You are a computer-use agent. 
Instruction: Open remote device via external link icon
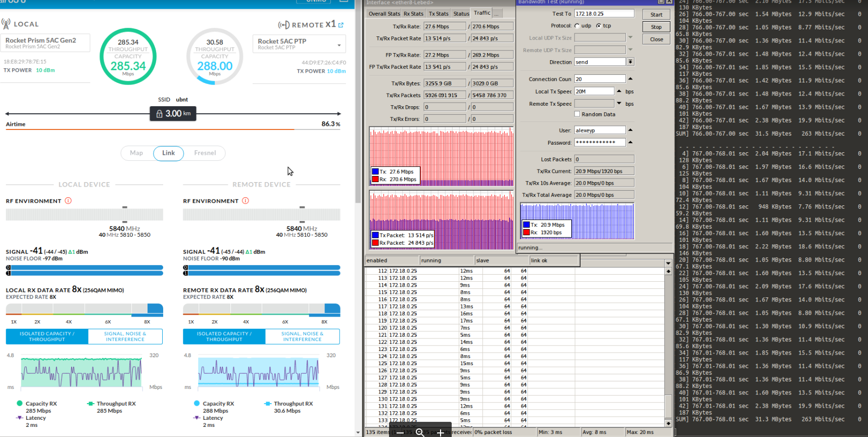tap(341, 25)
